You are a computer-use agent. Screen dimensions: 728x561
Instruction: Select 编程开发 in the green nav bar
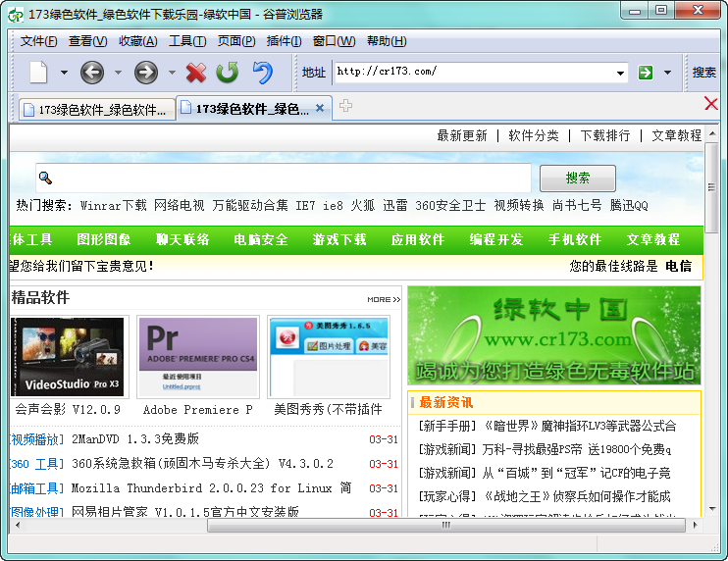click(x=495, y=239)
